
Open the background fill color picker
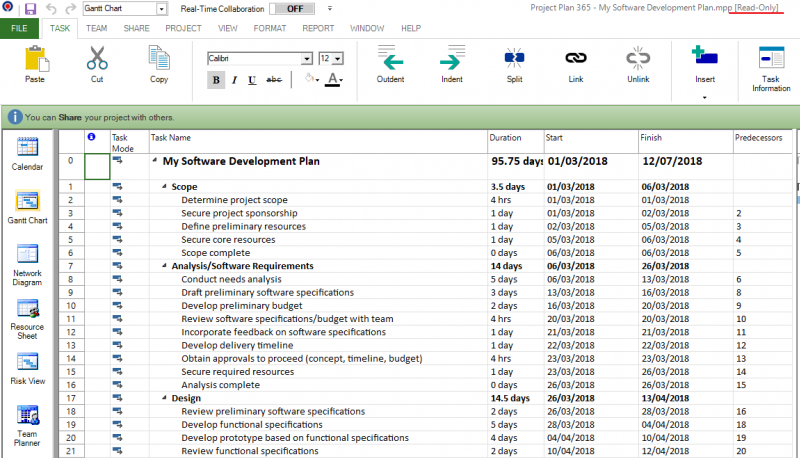pos(312,80)
